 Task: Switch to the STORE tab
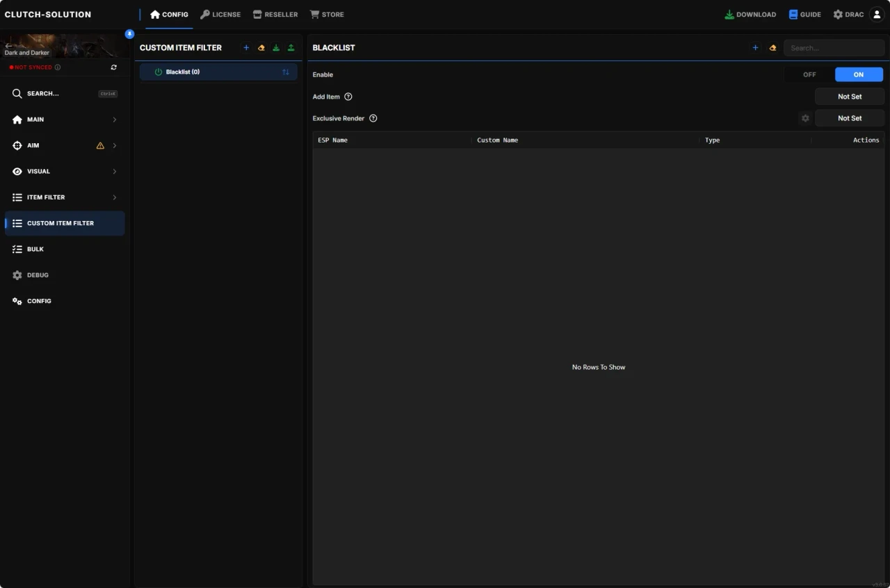coord(327,15)
